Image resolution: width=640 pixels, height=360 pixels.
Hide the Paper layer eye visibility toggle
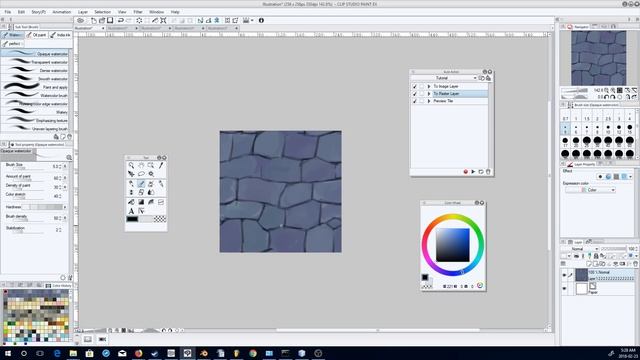pos(564,289)
